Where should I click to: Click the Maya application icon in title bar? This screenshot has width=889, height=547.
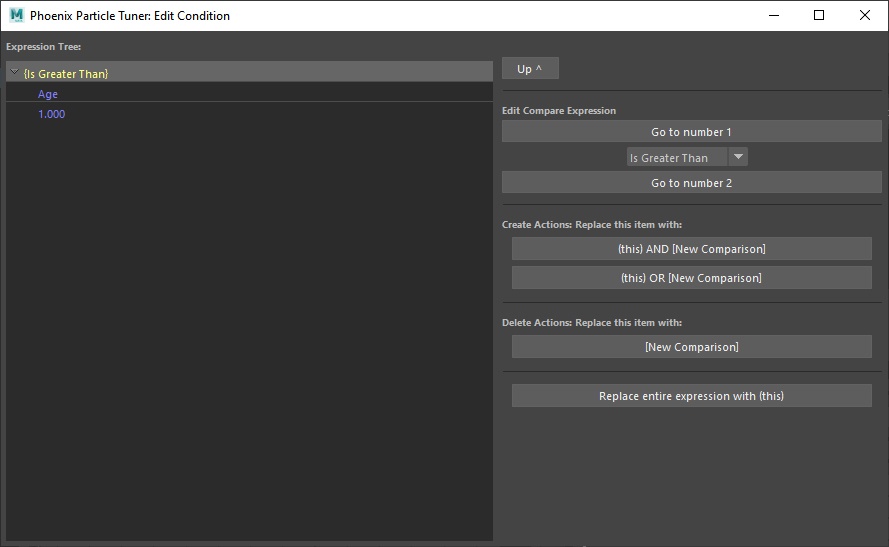[16, 15]
